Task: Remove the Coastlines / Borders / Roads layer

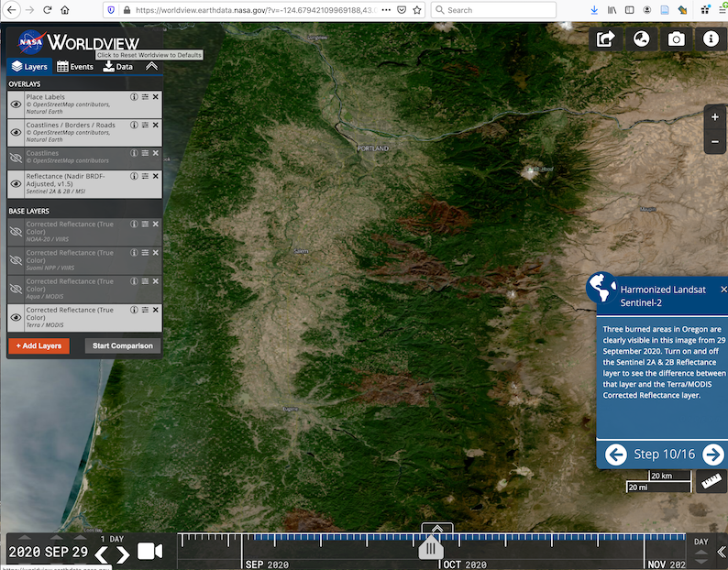Action: tap(156, 125)
